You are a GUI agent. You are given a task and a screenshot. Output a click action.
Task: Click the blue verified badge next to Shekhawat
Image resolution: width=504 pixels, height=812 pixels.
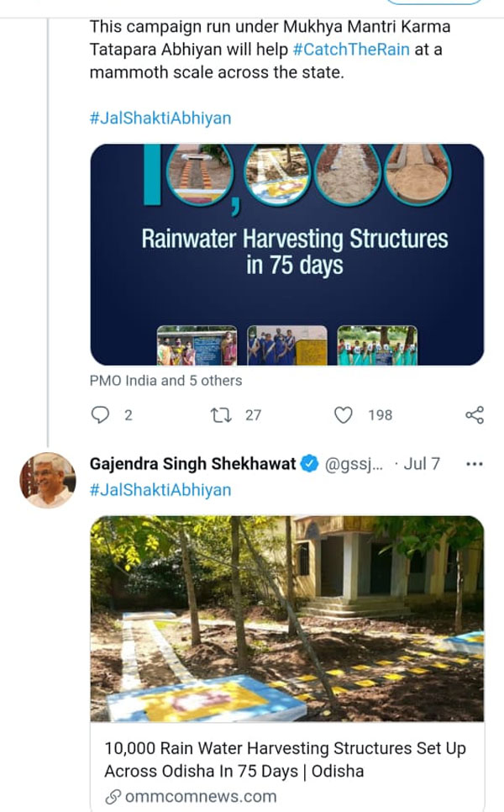coord(310,464)
